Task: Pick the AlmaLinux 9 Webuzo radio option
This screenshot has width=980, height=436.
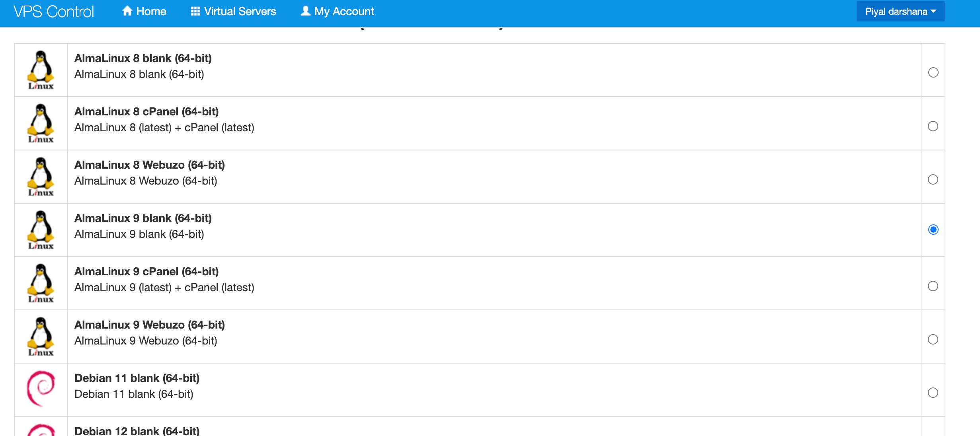Action: (x=933, y=339)
